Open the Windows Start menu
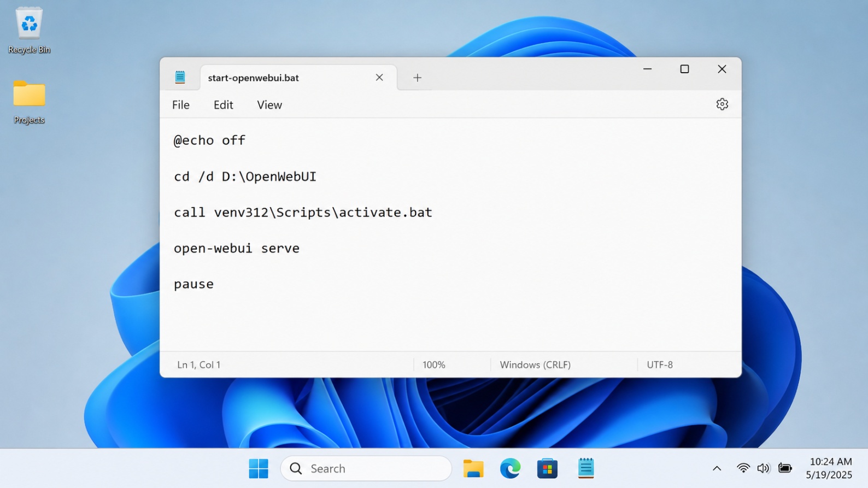This screenshot has height=488, width=868. click(x=259, y=468)
